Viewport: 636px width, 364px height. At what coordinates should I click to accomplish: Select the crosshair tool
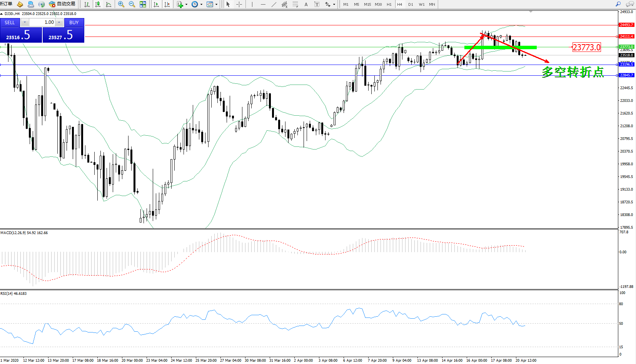(239, 4)
